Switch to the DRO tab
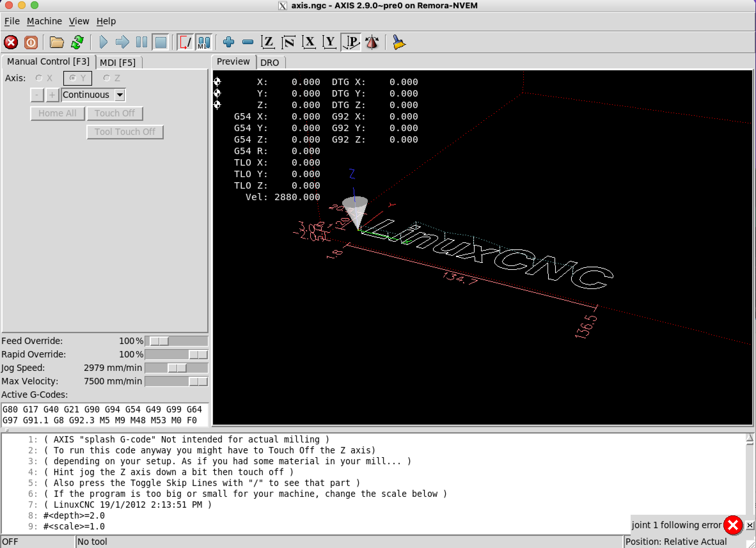Screen dimensions: 756x548 pyautogui.click(x=270, y=63)
